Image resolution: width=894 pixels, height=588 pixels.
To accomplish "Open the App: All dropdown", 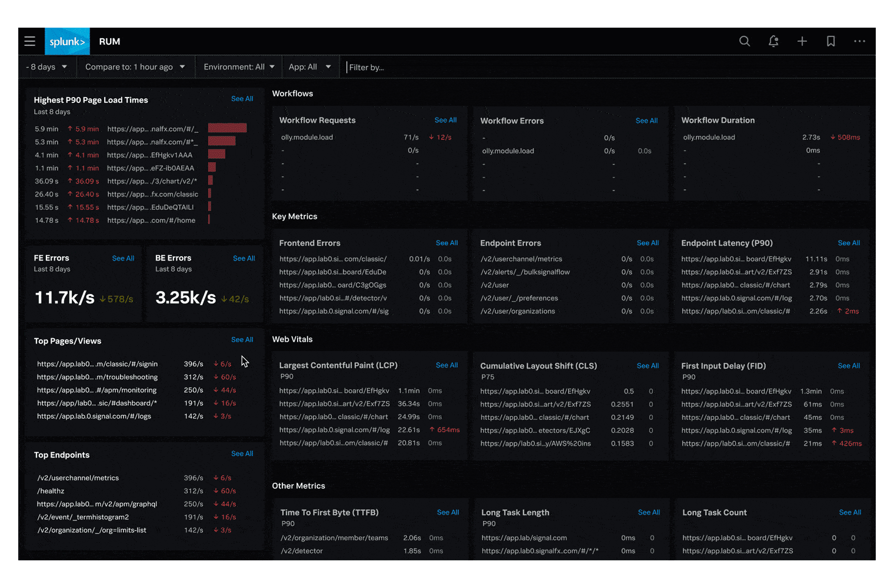I will (x=309, y=67).
